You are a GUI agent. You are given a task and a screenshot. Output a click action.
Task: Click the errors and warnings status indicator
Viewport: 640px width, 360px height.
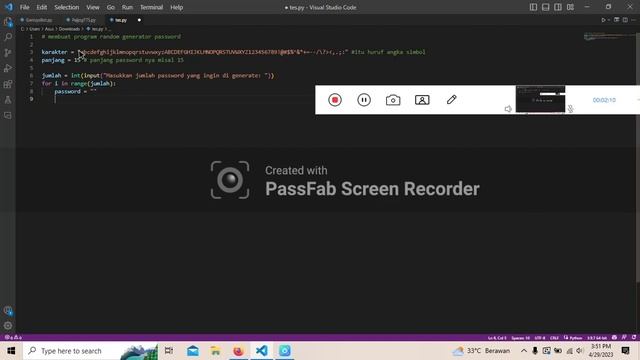click(13, 338)
